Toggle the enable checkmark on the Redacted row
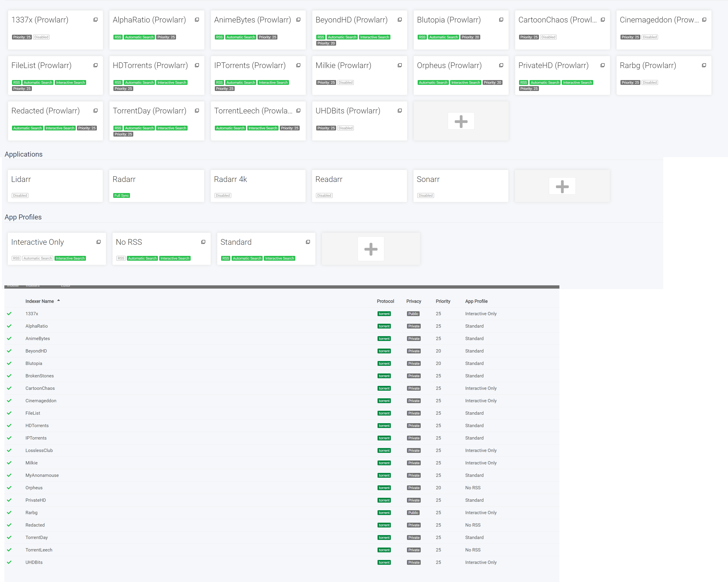 [9, 525]
